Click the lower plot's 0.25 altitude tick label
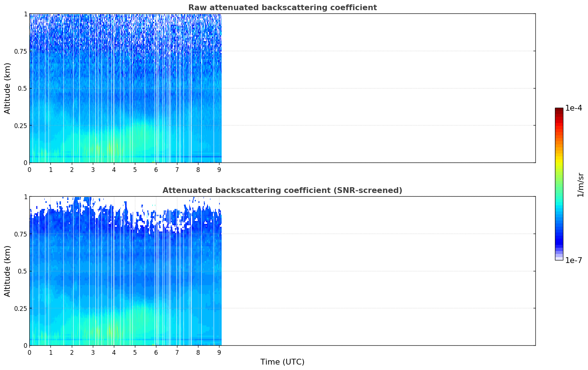 [x=21, y=308]
